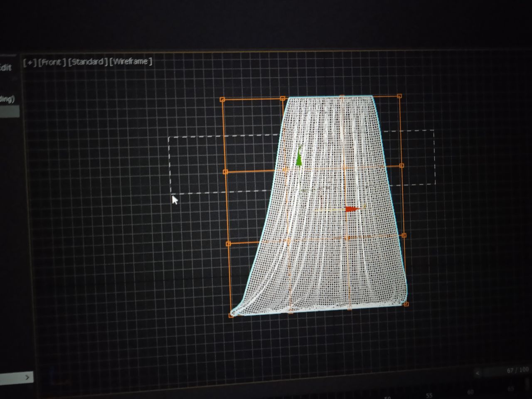Open the [Front] viewport view menu
The image size is (532, 399).
point(52,62)
